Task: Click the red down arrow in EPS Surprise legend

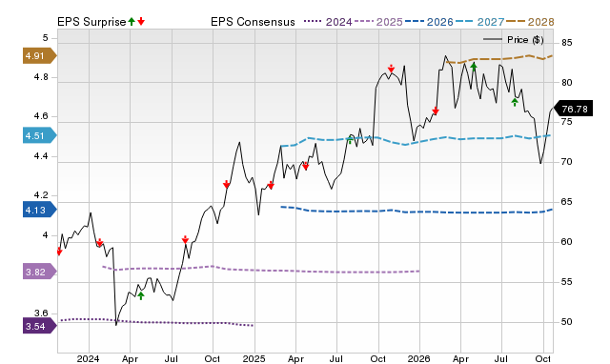Action: [x=141, y=22]
